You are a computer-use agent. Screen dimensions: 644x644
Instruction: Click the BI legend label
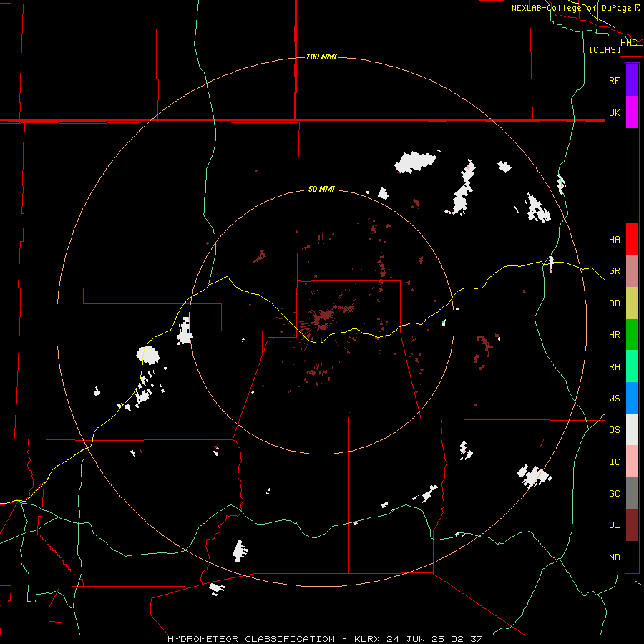(x=614, y=525)
